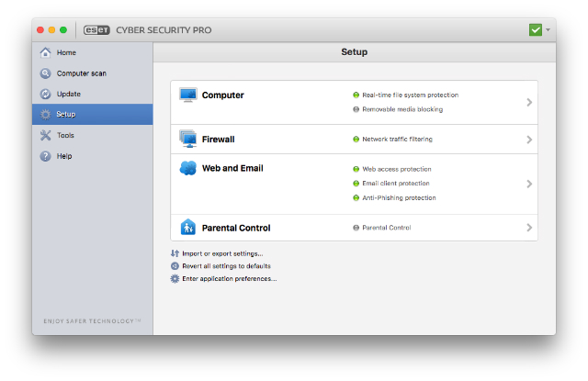Click Real-time file system protection text
The height and width of the screenshot is (381, 588).
coord(411,95)
